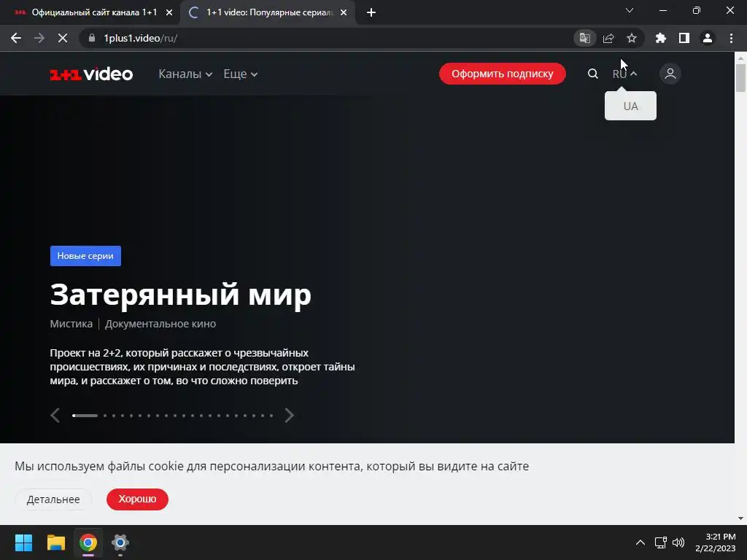
Task: Expand the Еще dropdown menu
Action: pos(241,74)
